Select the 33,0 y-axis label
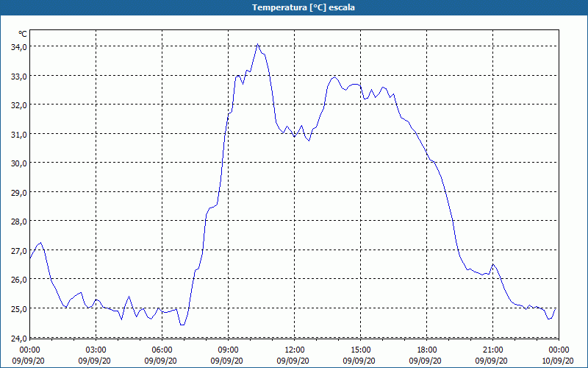 point(19,77)
